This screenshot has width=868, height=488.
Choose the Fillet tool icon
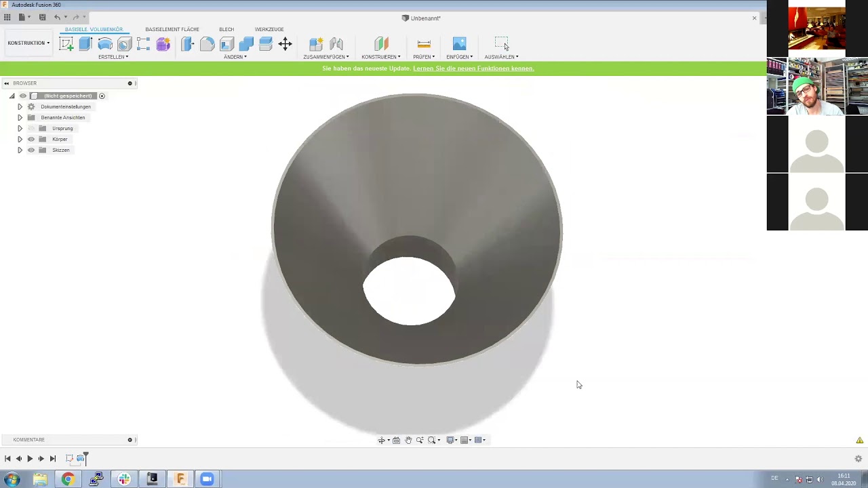click(x=208, y=44)
